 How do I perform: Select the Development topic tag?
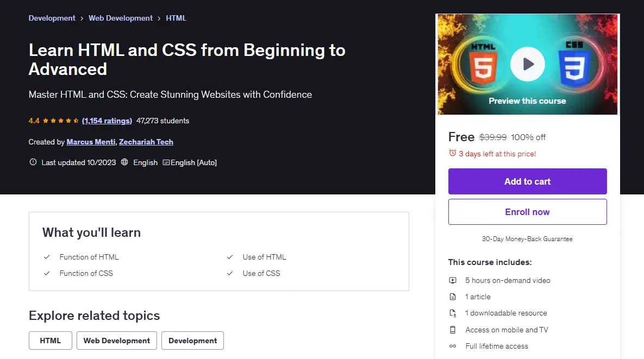pos(192,341)
